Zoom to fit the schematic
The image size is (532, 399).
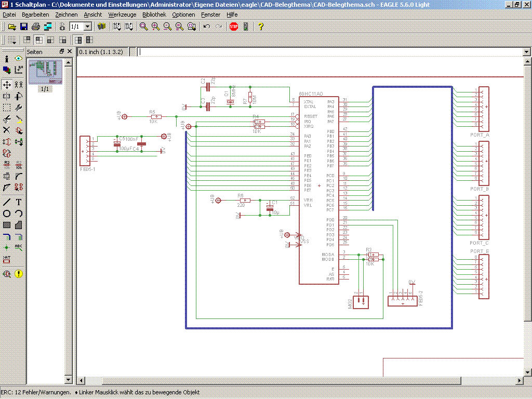coord(144,26)
